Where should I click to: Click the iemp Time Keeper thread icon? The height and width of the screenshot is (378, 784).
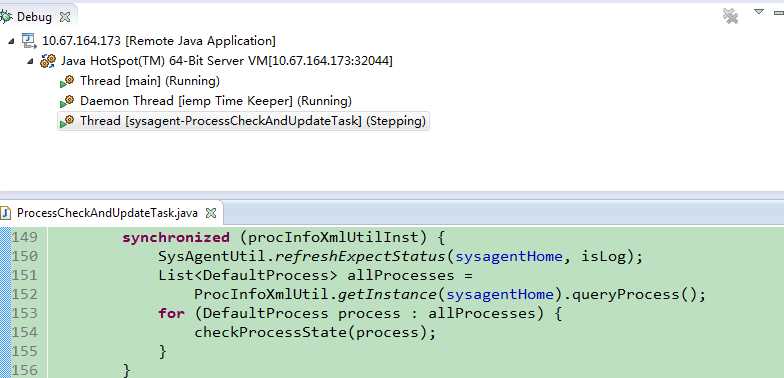[67, 101]
